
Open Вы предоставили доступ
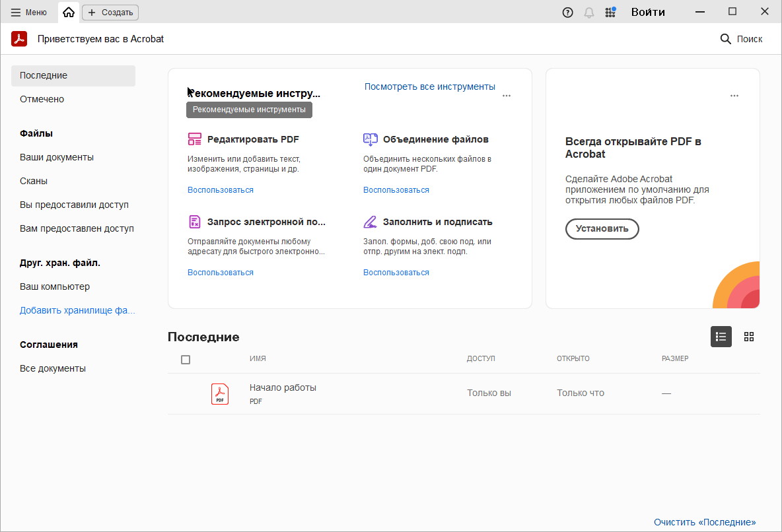coord(75,205)
